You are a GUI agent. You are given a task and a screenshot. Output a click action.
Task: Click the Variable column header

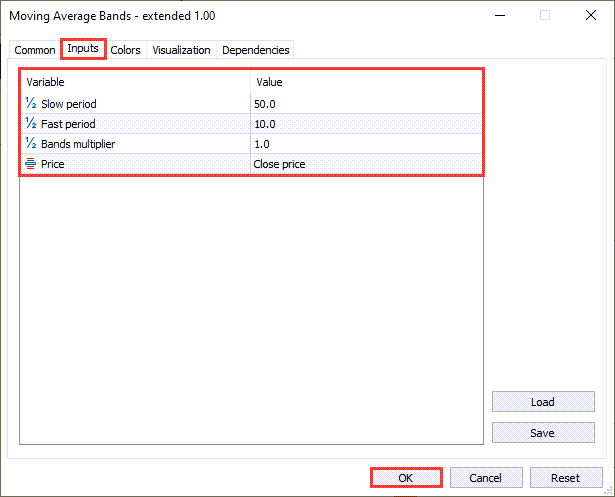point(135,82)
